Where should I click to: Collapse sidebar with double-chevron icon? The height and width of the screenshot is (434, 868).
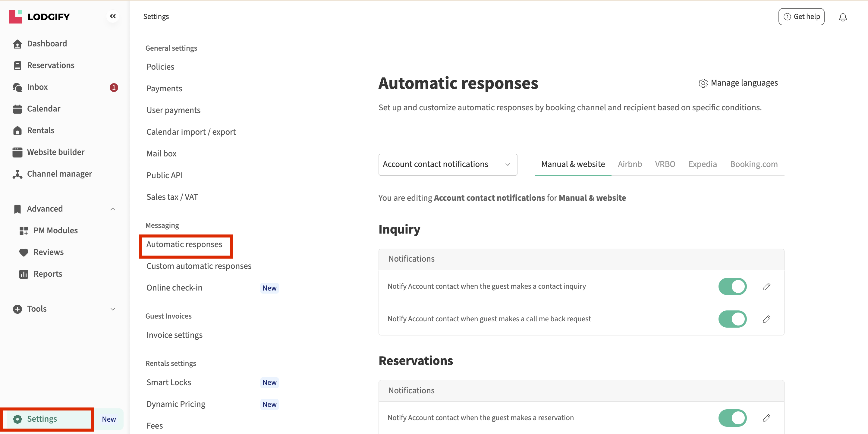tap(112, 16)
